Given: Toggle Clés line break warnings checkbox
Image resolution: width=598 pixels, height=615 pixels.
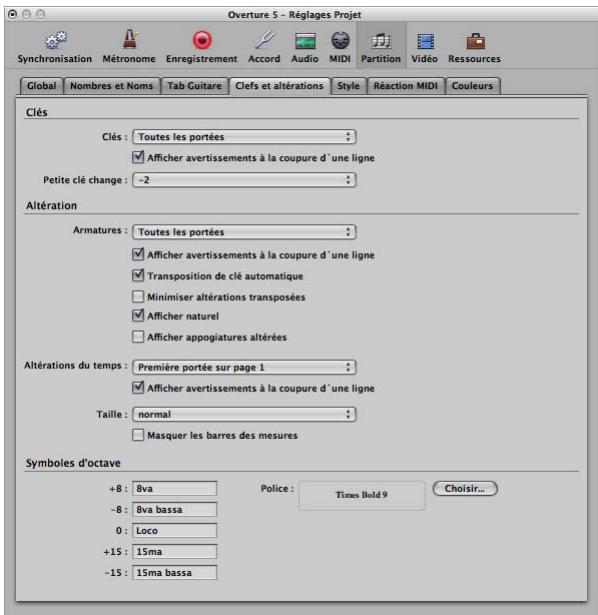Looking at the screenshot, I should 138,157.
